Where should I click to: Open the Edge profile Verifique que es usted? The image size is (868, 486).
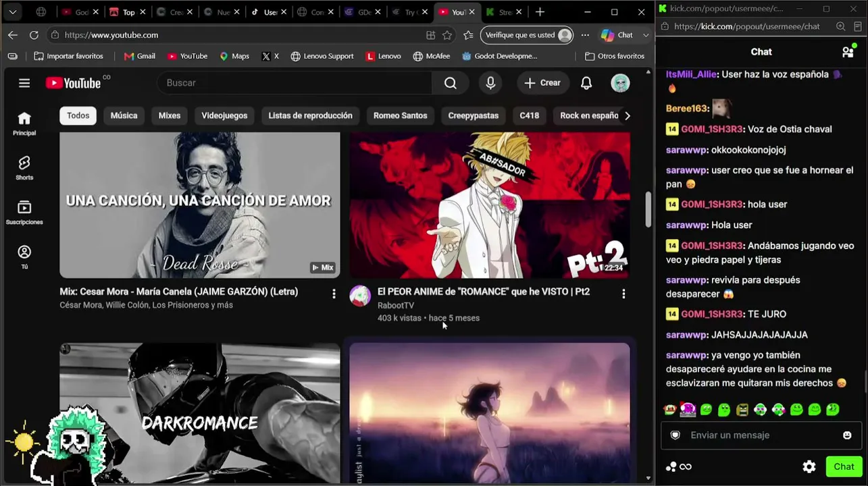[x=527, y=35]
